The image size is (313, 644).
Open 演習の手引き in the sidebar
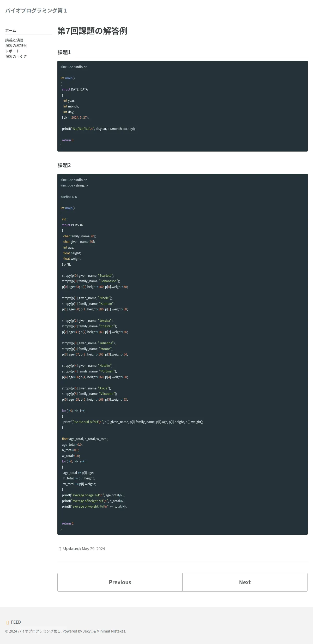[x=16, y=57]
